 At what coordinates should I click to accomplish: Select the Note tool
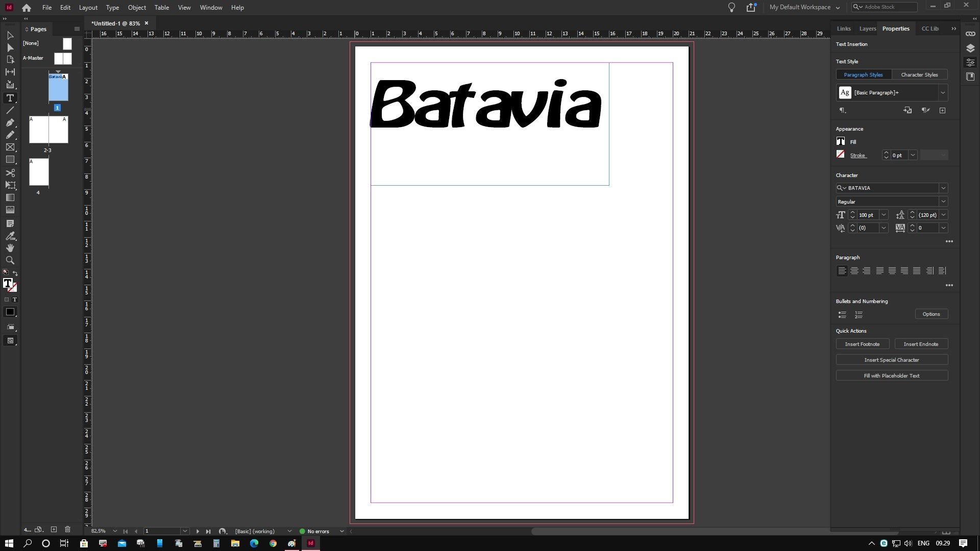pyautogui.click(x=10, y=223)
